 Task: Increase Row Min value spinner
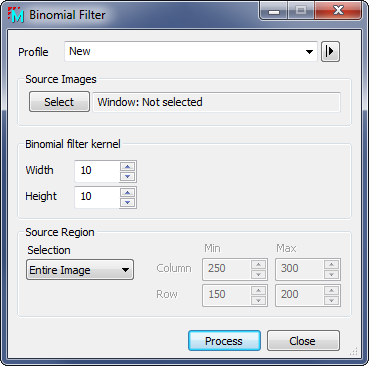coord(258,291)
